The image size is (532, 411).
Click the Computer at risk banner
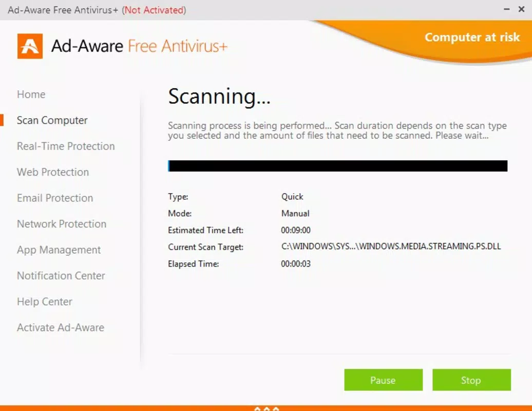pyautogui.click(x=472, y=37)
